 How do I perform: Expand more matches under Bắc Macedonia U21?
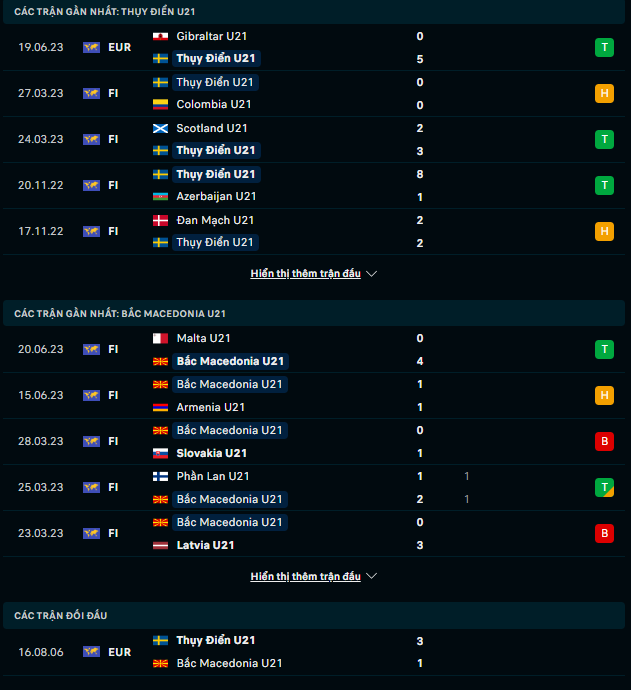305,577
